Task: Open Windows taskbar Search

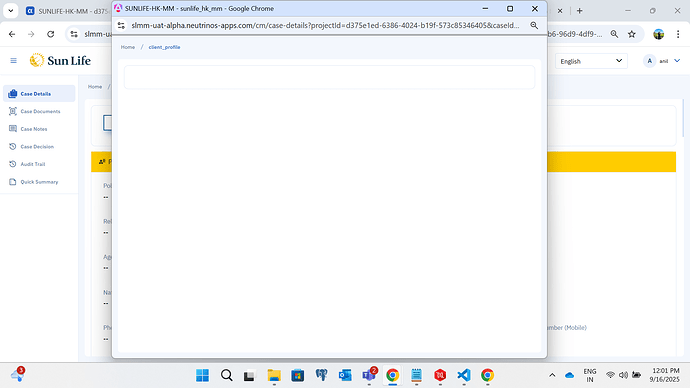Action: coord(227,375)
